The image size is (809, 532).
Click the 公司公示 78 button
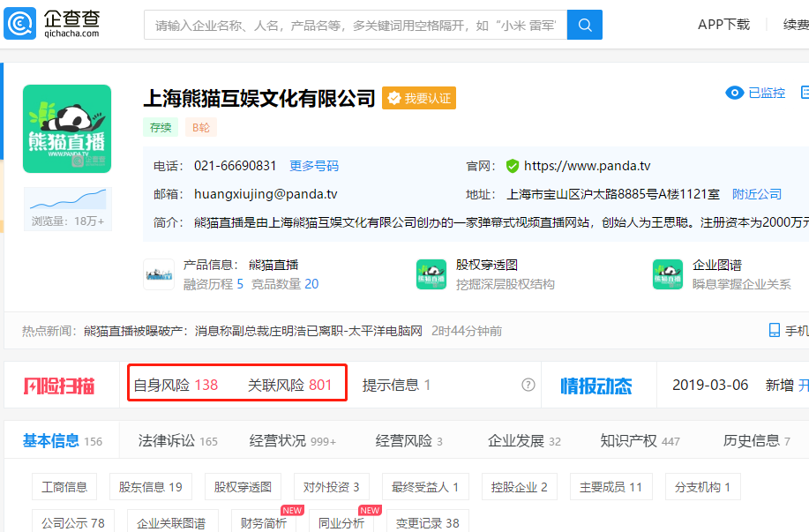pyautogui.click(x=73, y=521)
